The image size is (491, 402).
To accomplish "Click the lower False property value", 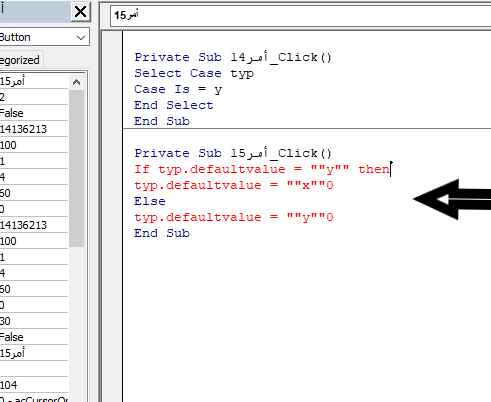I will (x=33, y=337).
